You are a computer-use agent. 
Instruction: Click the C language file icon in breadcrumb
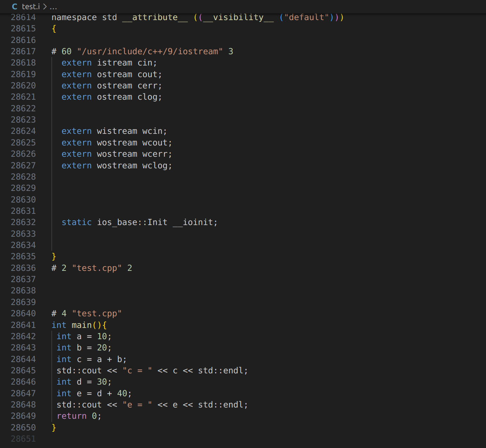pyautogui.click(x=14, y=6)
